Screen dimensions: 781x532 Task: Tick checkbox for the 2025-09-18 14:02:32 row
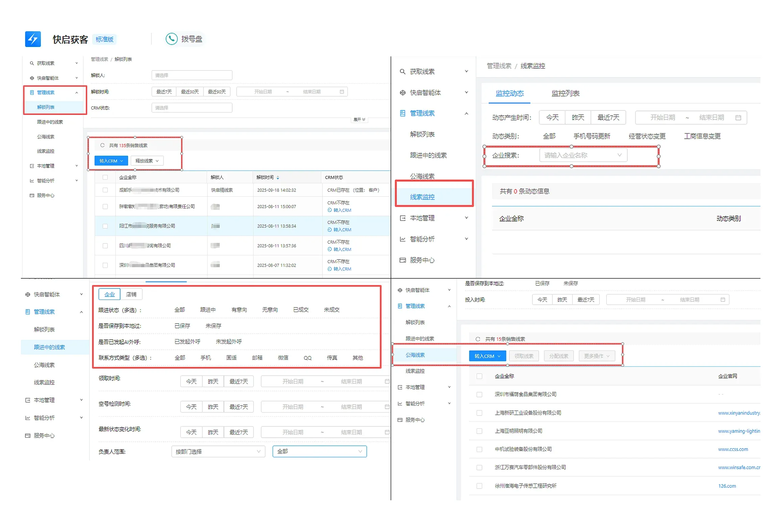click(105, 190)
